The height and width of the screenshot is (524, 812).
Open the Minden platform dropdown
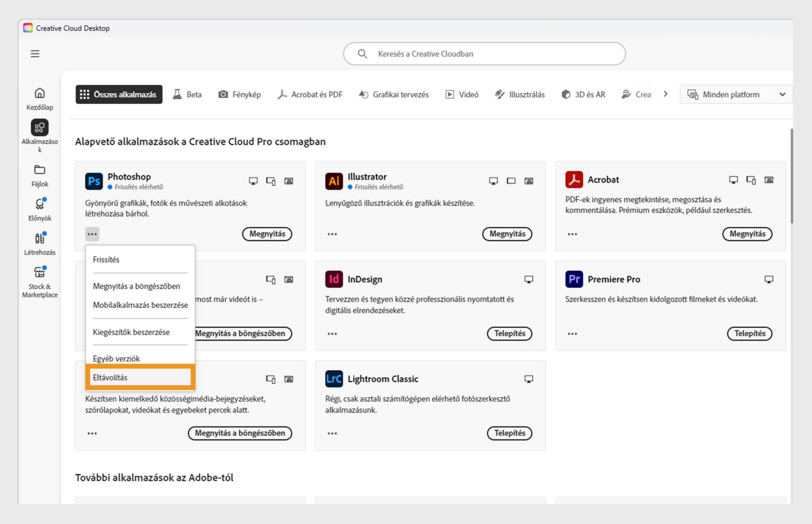pyautogui.click(x=736, y=94)
